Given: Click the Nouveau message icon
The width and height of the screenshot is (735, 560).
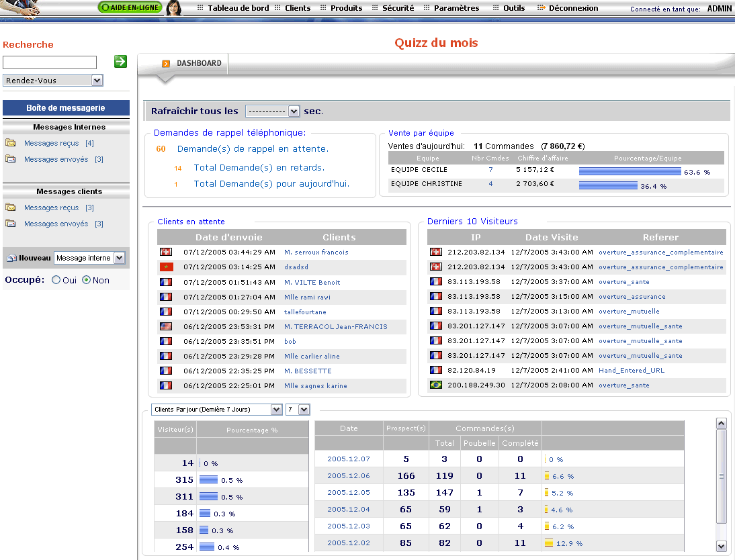Looking at the screenshot, I should tap(11, 259).
